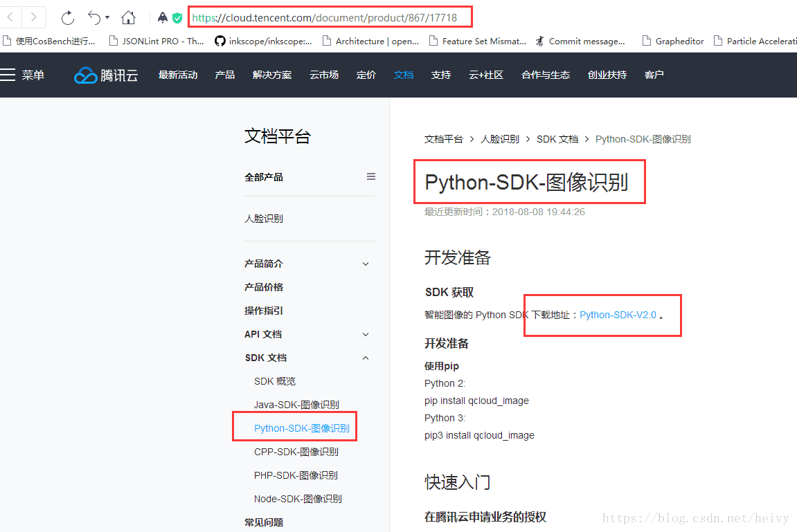Click the browser back arrow
This screenshot has height=532, width=797.
click(10, 17)
